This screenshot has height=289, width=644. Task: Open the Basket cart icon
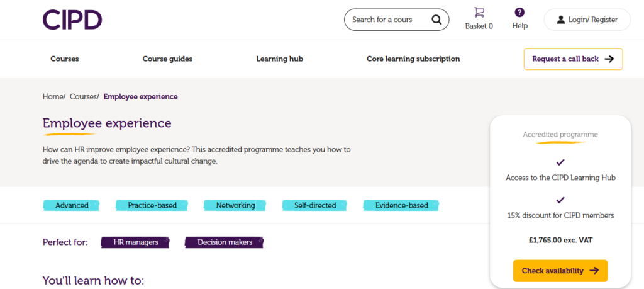[479, 13]
